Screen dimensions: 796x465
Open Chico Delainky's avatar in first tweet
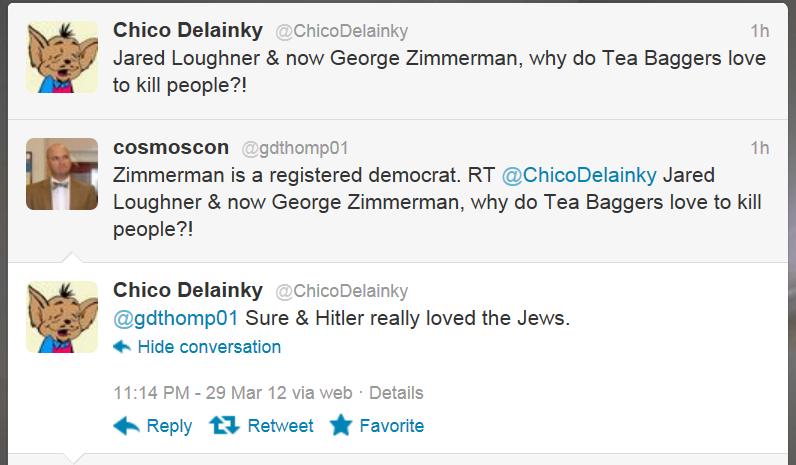point(62,56)
